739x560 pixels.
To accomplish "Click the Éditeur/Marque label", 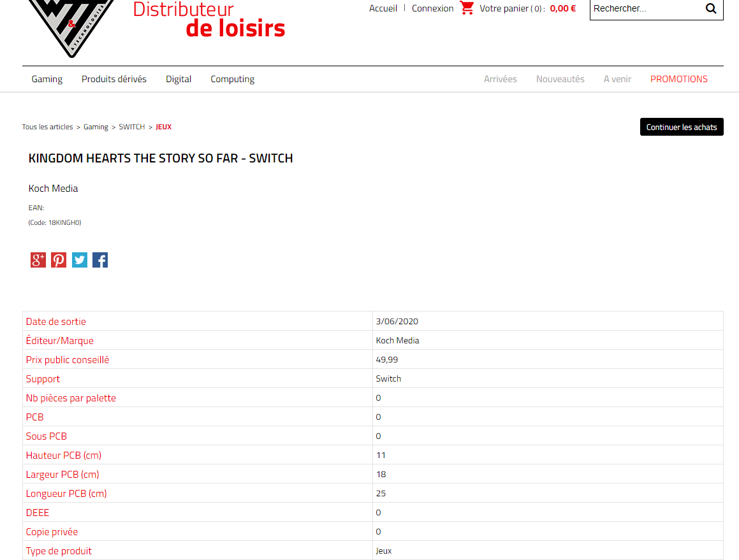I will pyautogui.click(x=60, y=340).
